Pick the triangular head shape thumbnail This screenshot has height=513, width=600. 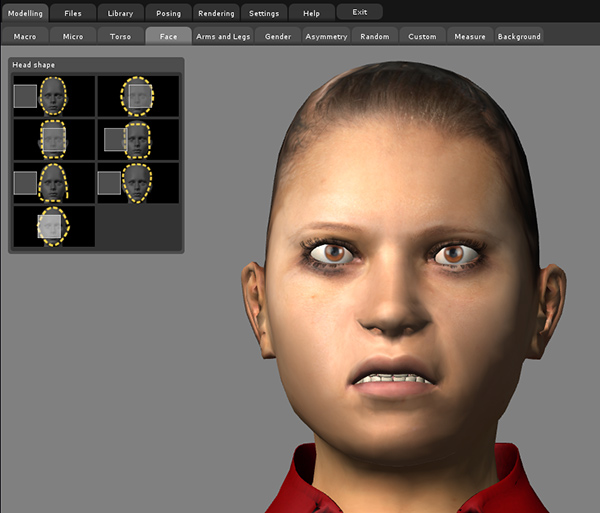(x=54, y=183)
